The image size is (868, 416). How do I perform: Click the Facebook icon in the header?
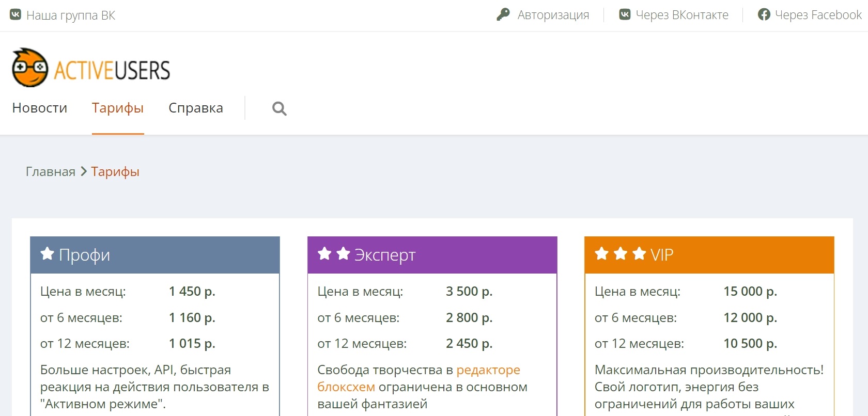[764, 14]
